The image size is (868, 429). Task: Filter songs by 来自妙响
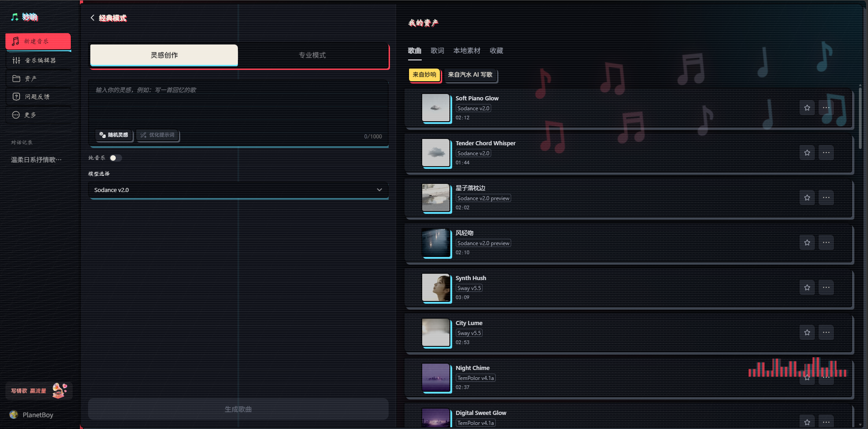point(424,74)
